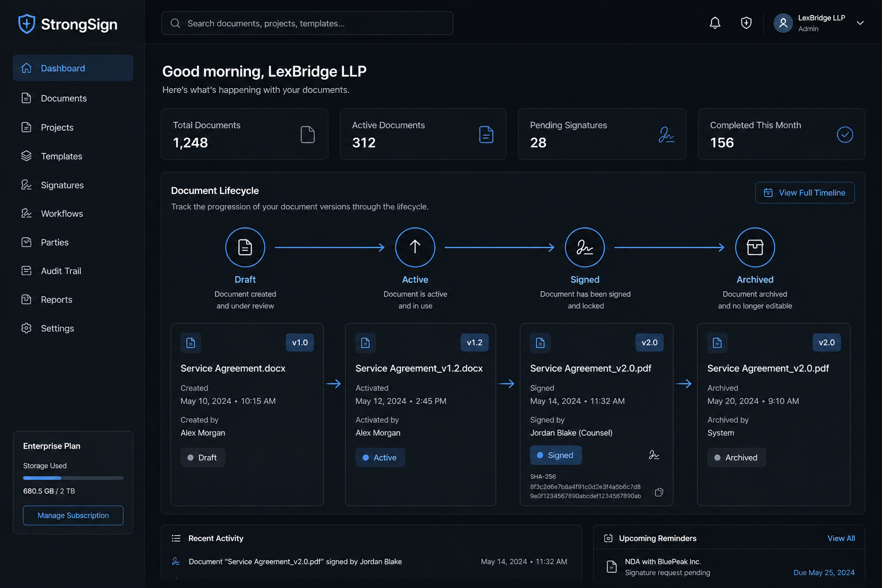Click the search documents field
Image resolution: width=882 pixels, height=588 pixels.
pos(307,23)
